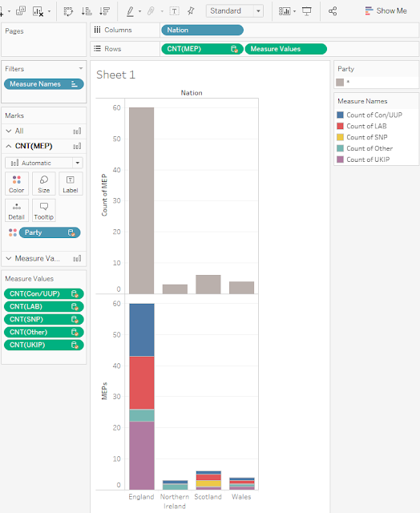The image size is (420, 513).
Task: Click the Swap Rows and Columns icon
Action: 68,11
